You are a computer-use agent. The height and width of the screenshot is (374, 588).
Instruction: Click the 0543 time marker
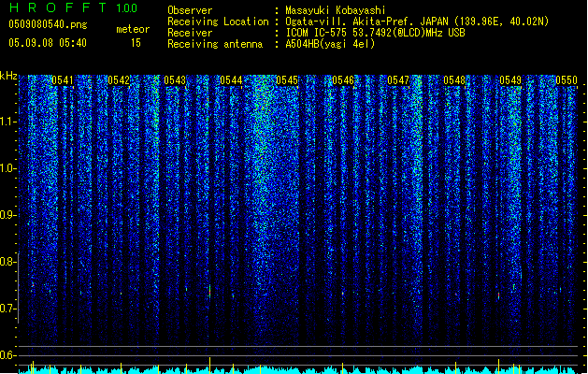click(x=175, y=80)
